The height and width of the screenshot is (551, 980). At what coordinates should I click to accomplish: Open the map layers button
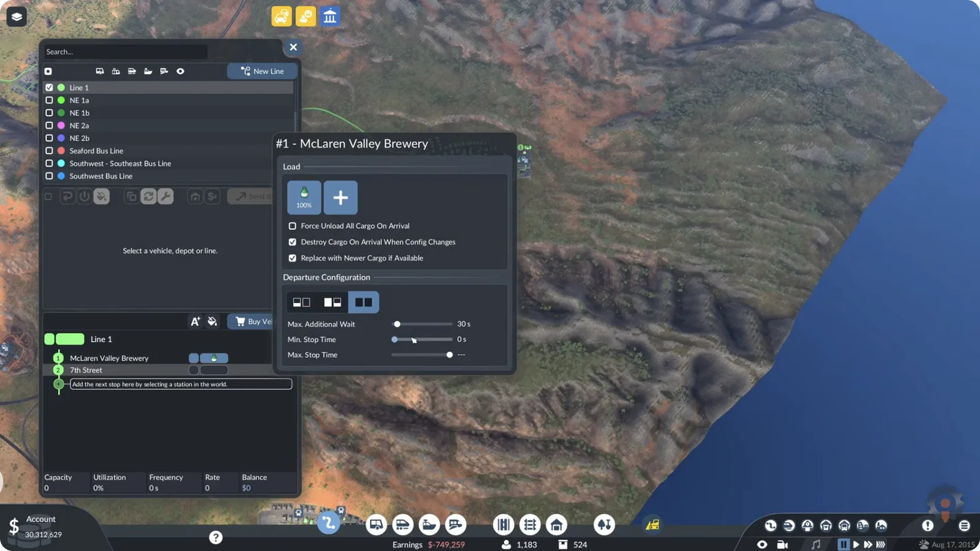tap(17, 17)
